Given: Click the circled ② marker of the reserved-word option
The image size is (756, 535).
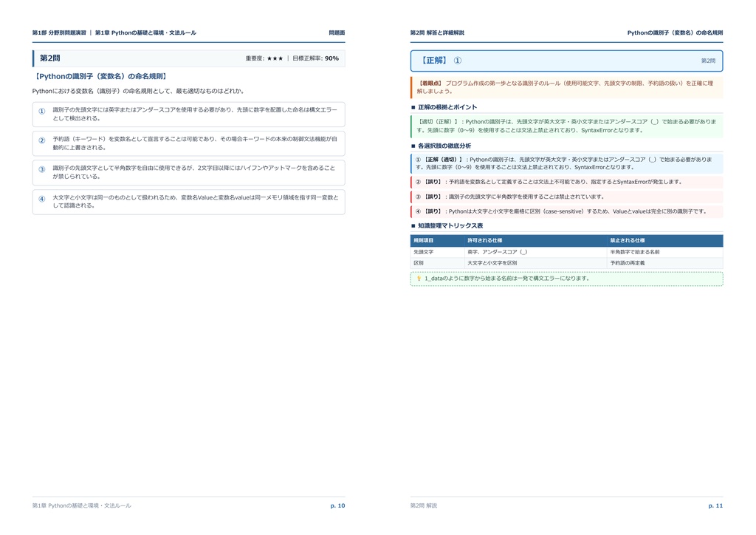Looking at the screenshot, I should pyautogui.click(x=42, y=140).
